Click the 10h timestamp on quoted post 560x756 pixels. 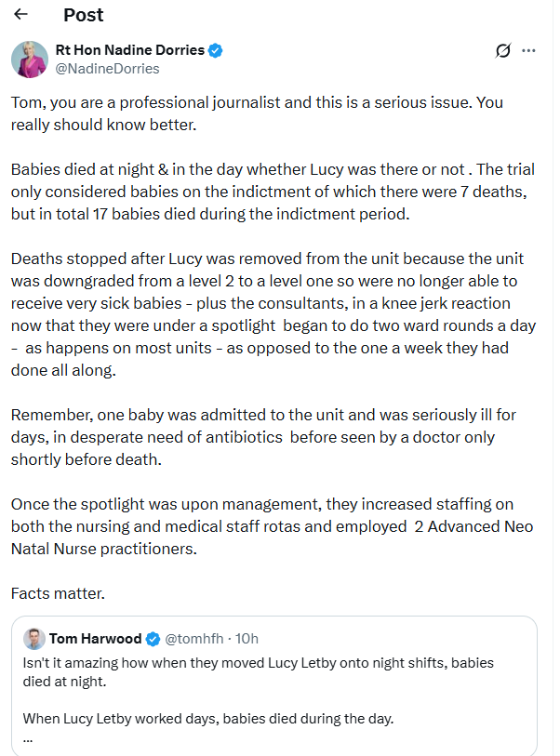coord(247,639)
